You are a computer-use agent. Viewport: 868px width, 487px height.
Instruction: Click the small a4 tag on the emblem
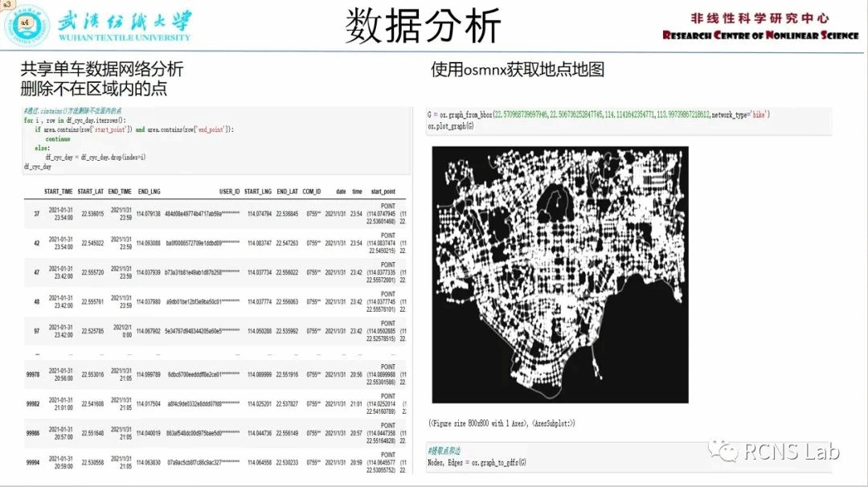[24, 22]
